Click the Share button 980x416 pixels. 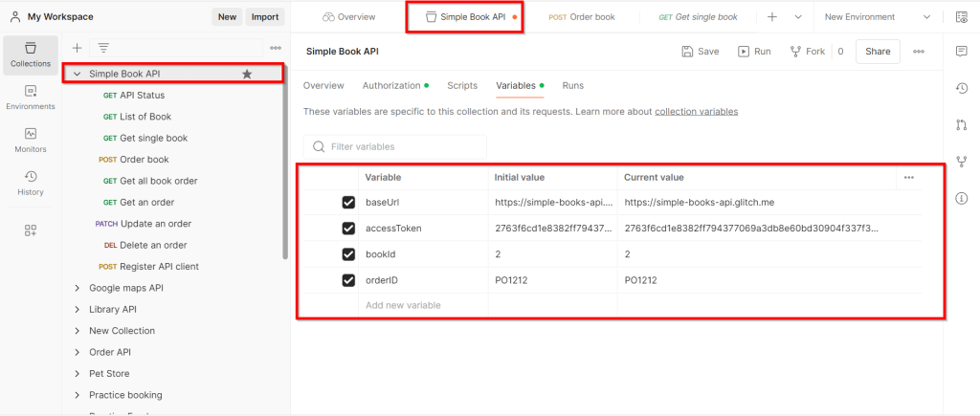(877, 52)
